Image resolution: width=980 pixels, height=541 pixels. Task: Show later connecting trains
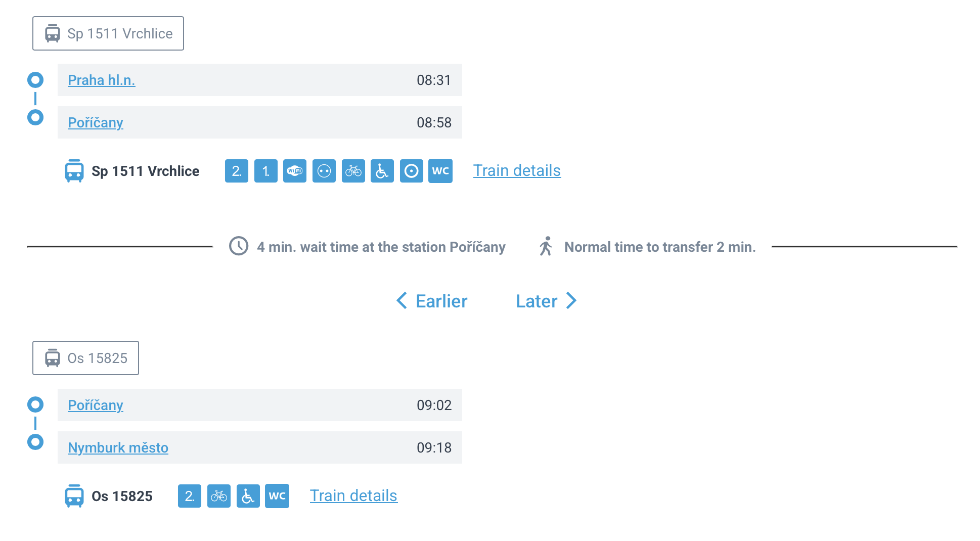pyautogui.click(x=546, y=301)
